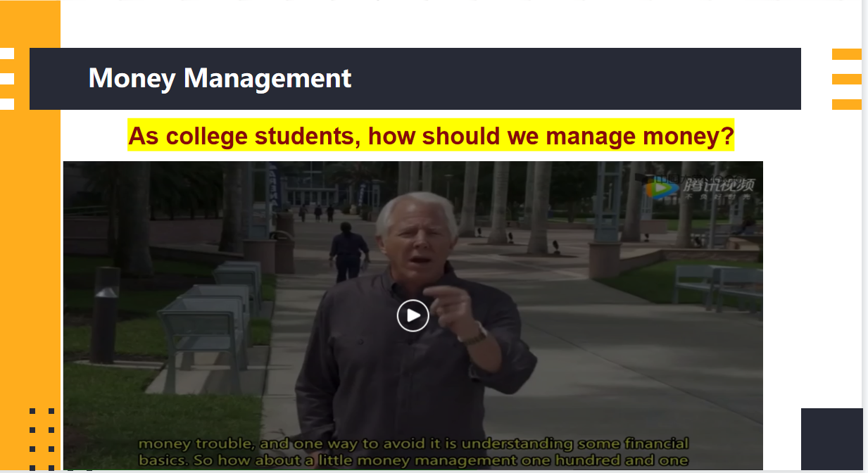
Task: Click the white triple-bar decoration on orange sidebar
Action: [7, 79]
